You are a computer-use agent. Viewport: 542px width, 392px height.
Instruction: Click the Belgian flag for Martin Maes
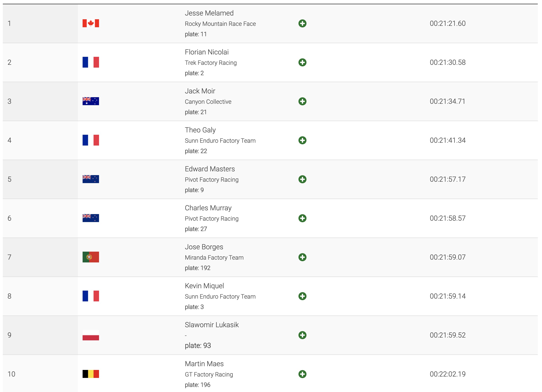[x=91, y=374]
